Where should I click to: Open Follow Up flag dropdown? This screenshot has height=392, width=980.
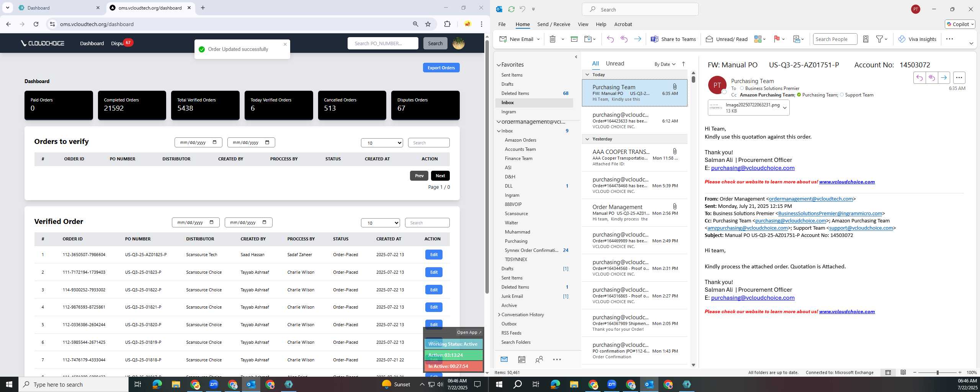[779, 39]
